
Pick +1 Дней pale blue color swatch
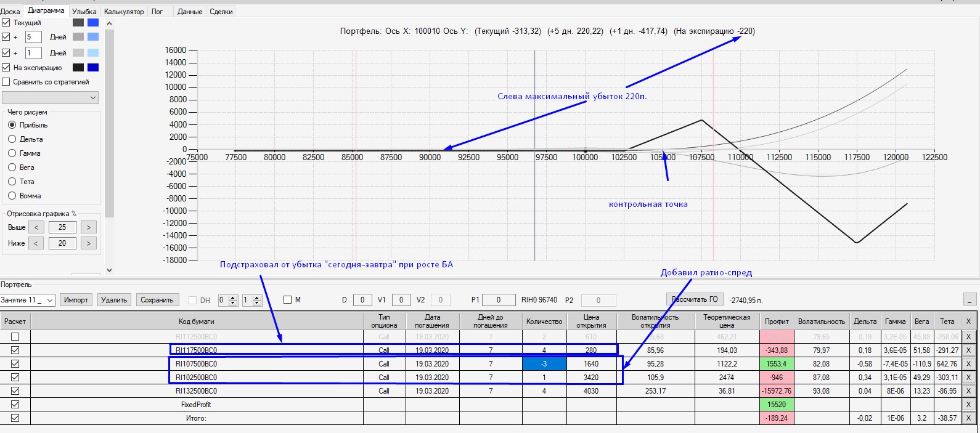[x=93, y=53]
